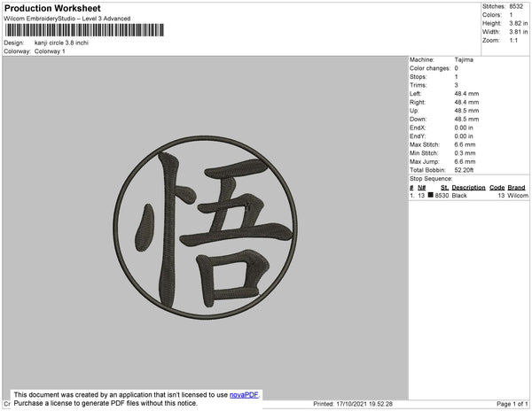The height and width of the screenshot is (411, 532).
Task: Select 'Wilcom EmbroideryStudio – Level 3 Advanced' text
Action: tap(67, 19)
